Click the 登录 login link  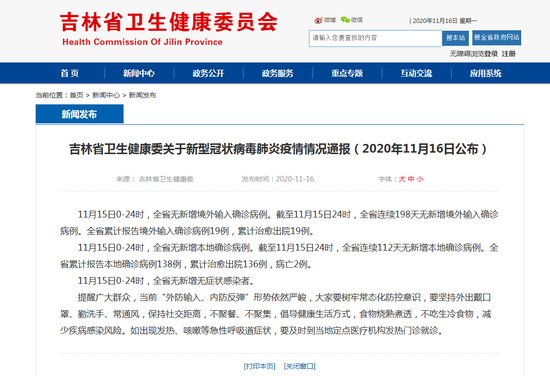pos(491,54)
